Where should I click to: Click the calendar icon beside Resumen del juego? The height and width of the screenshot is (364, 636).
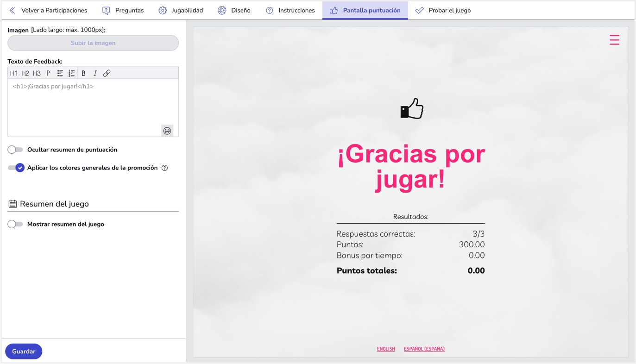[x=13, y=204]
